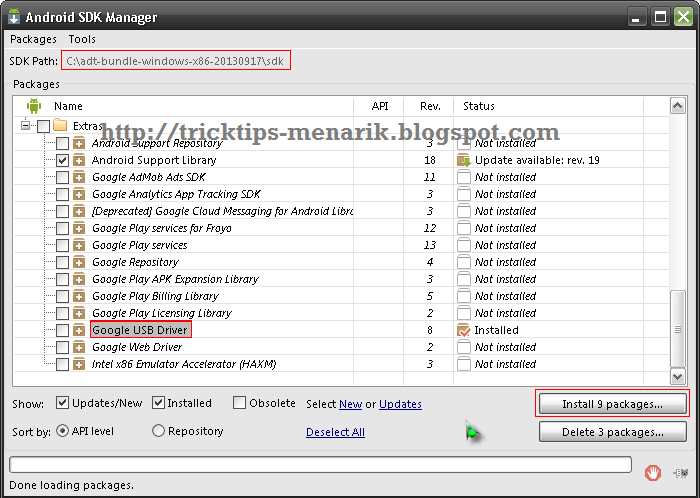Select the Google Analytics App Tracking SDK name
This screenshot has height=498, width=700.
point(176,194)
